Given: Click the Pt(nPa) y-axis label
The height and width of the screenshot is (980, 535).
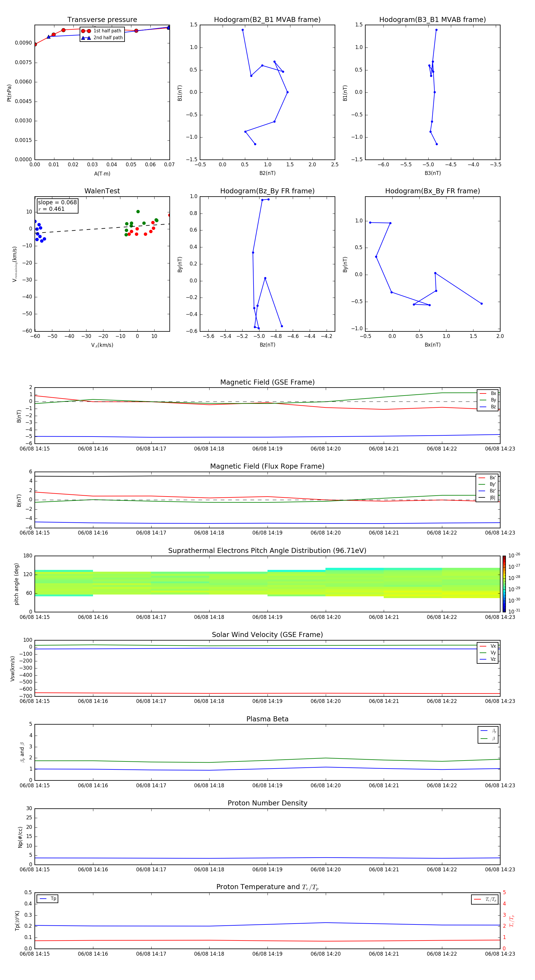Looking at the screenshot, I should coord(9,92).
